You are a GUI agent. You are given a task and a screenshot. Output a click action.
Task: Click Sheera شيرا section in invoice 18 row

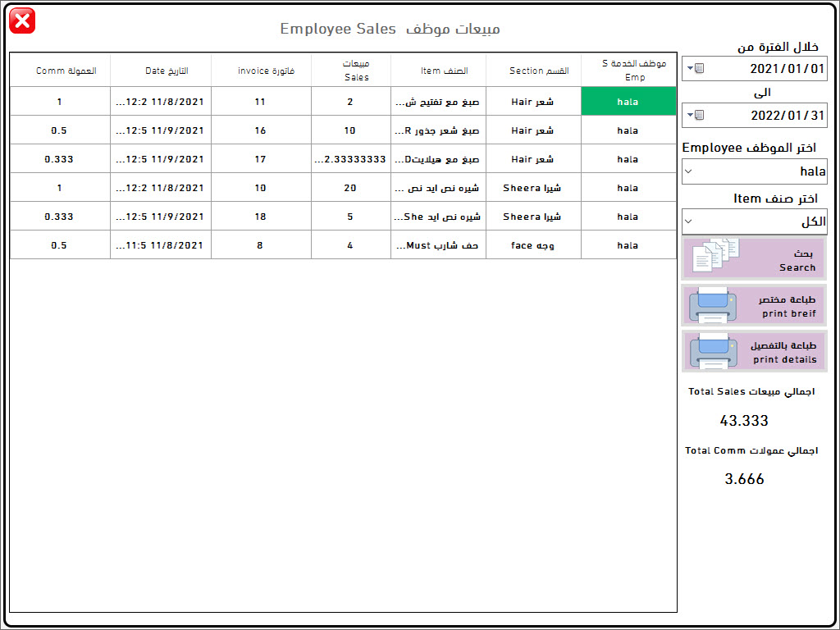click(x=533, y=217)
